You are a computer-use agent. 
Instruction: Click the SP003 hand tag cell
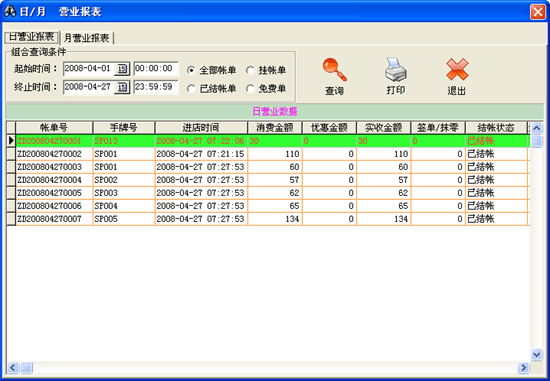[124, 193]
